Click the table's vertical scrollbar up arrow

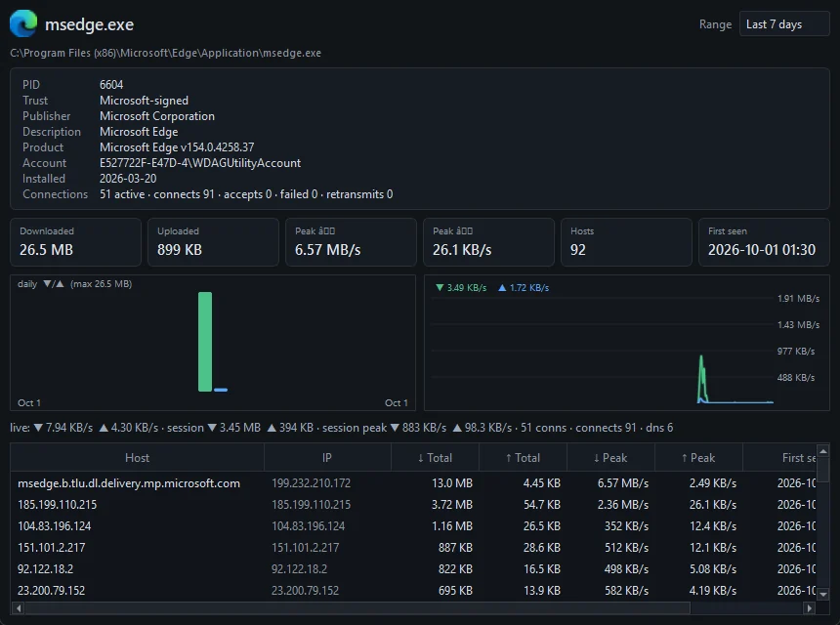point(822,451)
